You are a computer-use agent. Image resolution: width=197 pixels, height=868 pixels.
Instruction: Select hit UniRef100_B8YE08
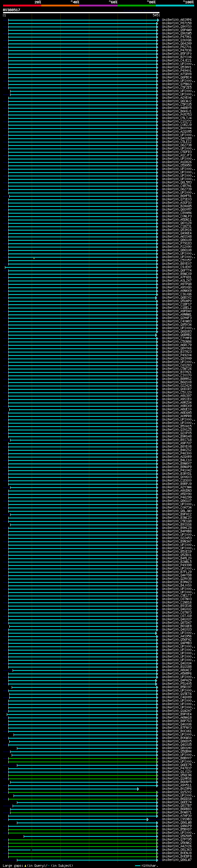177,446
